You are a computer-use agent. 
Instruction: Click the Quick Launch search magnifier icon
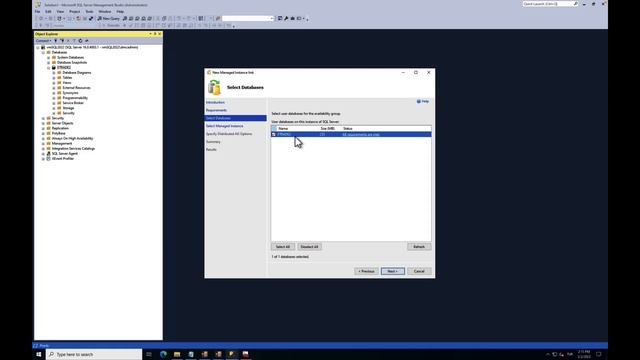(576, 4)
